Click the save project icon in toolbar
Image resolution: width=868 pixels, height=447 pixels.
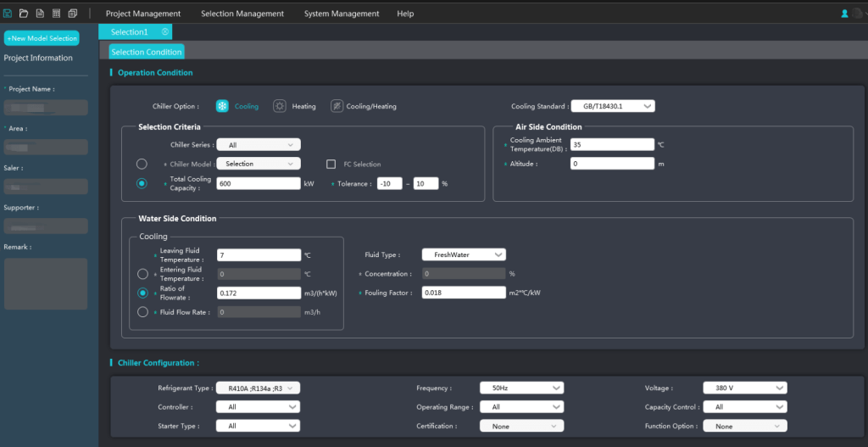8,14
